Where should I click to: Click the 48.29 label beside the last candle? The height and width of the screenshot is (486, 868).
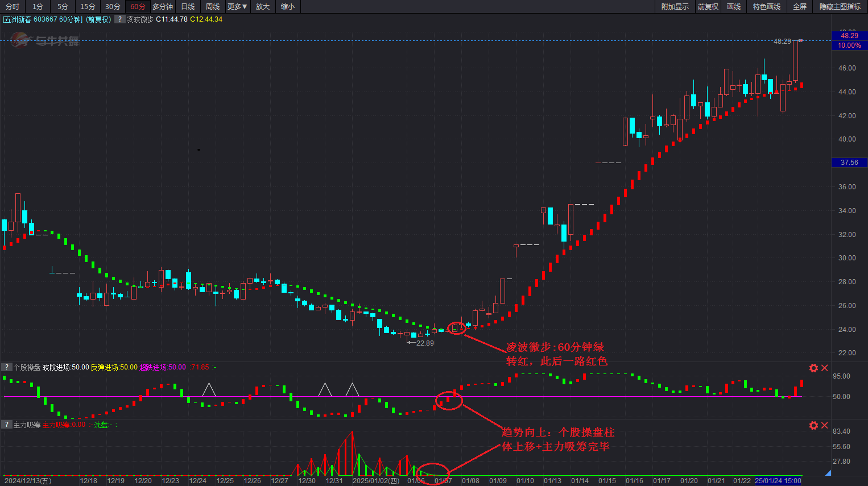coord(782,41)
